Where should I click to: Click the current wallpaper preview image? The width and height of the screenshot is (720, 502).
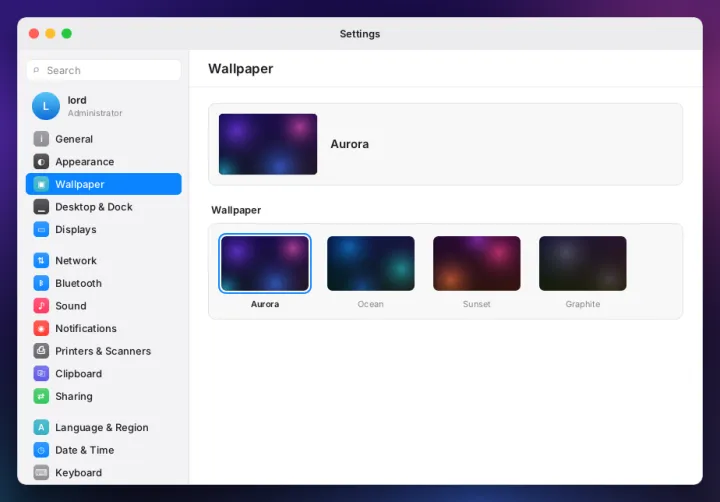pyautogui.click(x=268, y=144)
